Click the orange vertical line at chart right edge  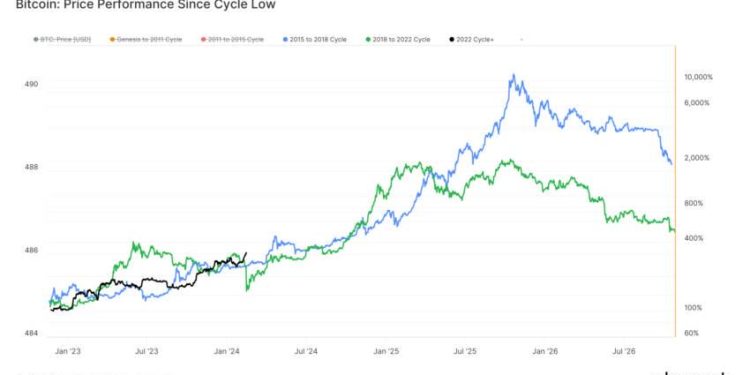674,191
